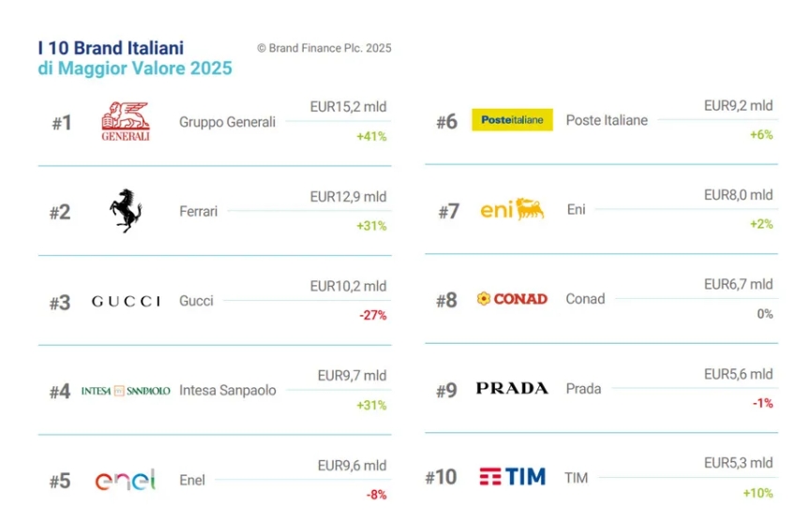Select the Prada wordmark logo

(512, 388)
